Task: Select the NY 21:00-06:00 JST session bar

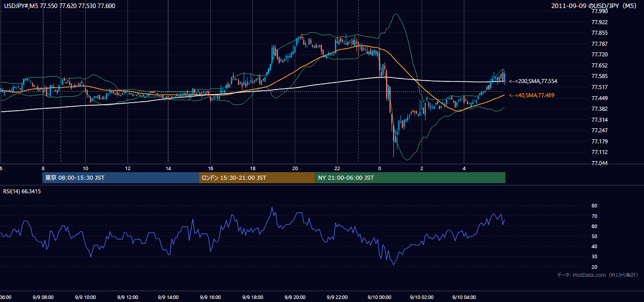Action: (410, 178)
